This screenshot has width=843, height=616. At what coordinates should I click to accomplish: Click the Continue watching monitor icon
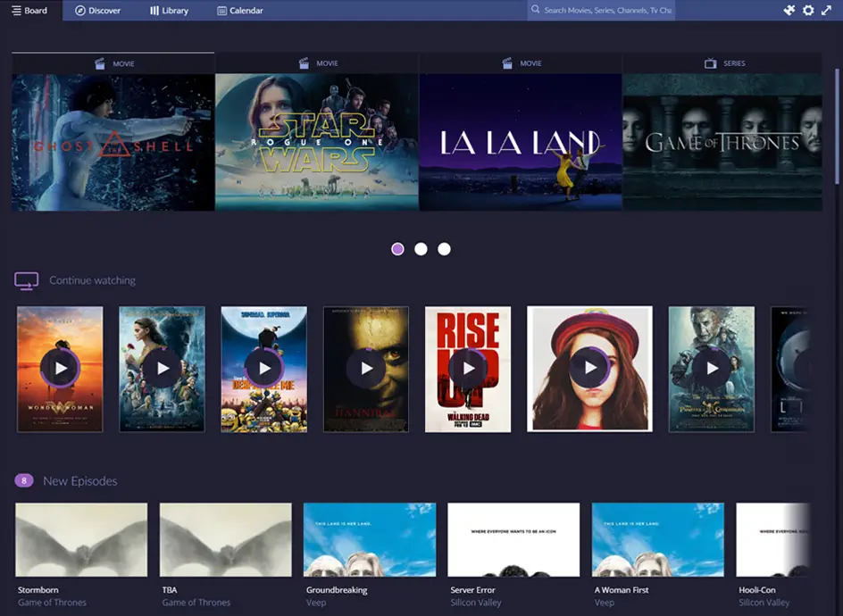point(26,280)
